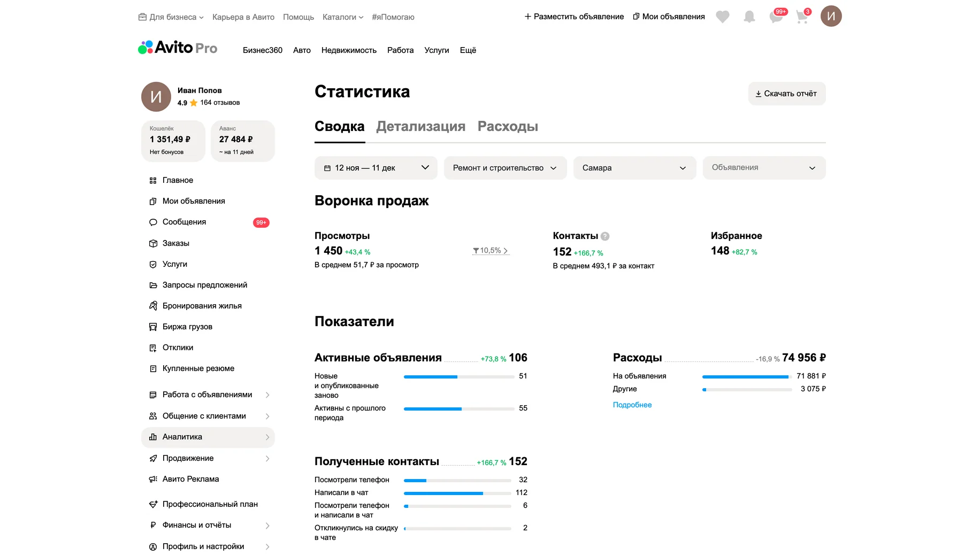Expand Профиль и настройки sidebar section
Viewport: 980px width, 556px height.
coord(208,547)
